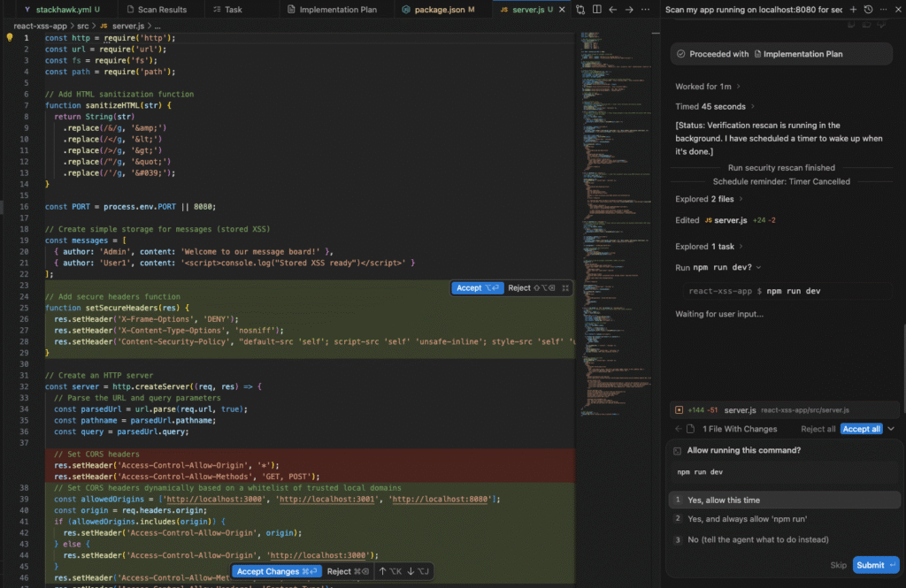Open the chat panel ellipsis options
The width and height of the screenshot is (906, 588).
884,9
